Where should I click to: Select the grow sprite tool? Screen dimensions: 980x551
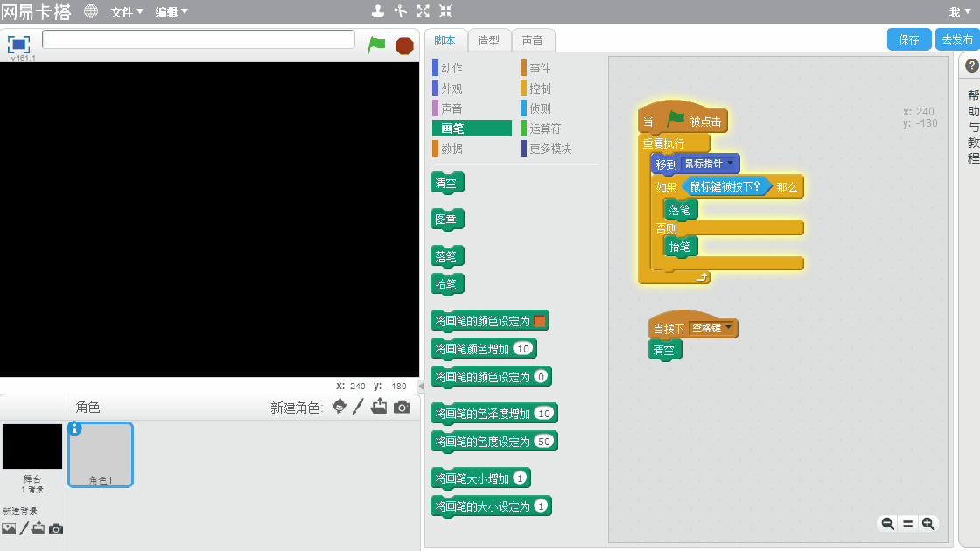(x=423, y=10)
